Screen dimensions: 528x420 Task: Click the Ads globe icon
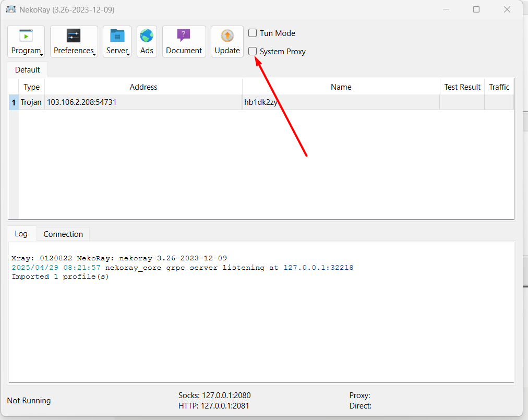coord(147,35)
